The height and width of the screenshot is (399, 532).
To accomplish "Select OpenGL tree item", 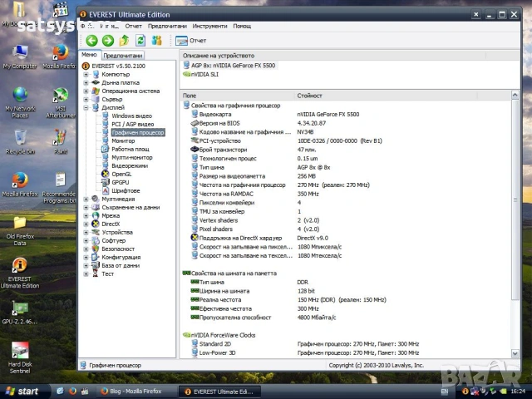I will pos(121,174).
